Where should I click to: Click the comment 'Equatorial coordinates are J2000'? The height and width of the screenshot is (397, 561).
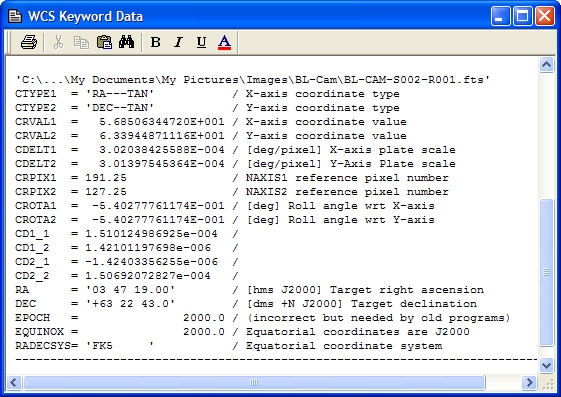point(357,332)
